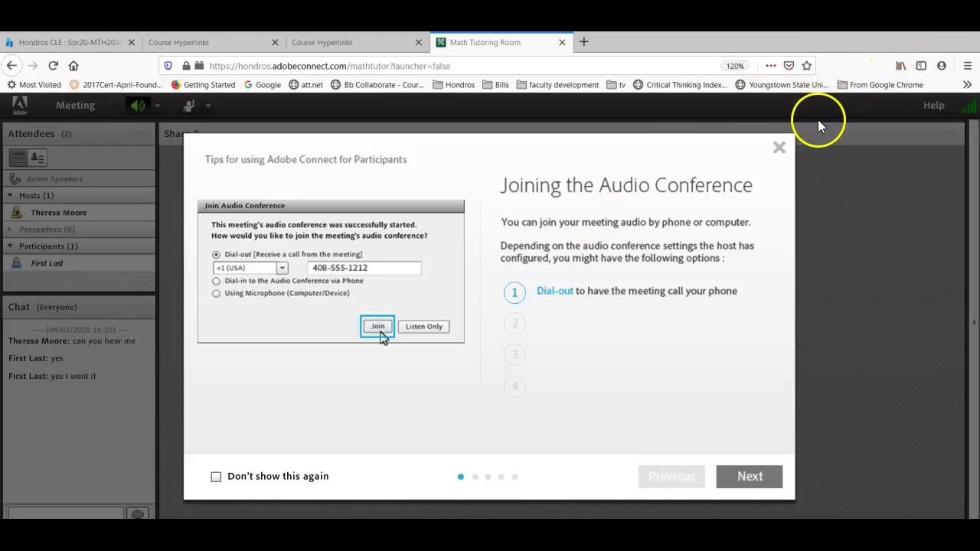Screen dimensions: 980x551
Task: Go to last tip page dot
Action: click(515, 477)
